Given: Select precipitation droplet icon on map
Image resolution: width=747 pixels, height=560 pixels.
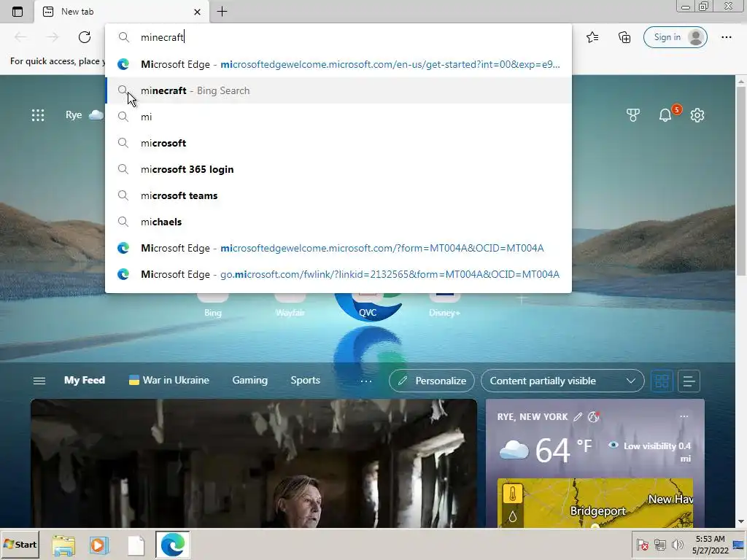Looking at the screenshot, I should point(513,516).
